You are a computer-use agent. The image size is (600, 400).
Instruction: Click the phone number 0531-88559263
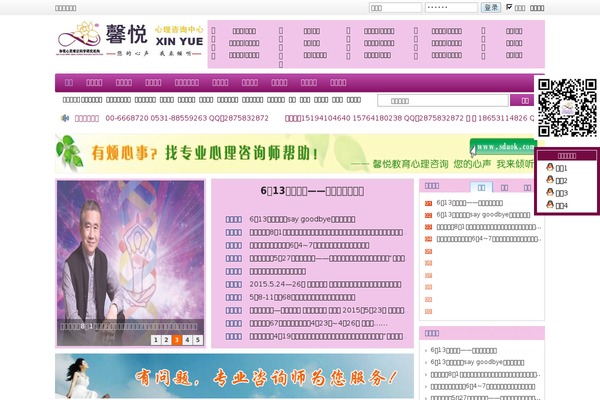coord(179,118)
